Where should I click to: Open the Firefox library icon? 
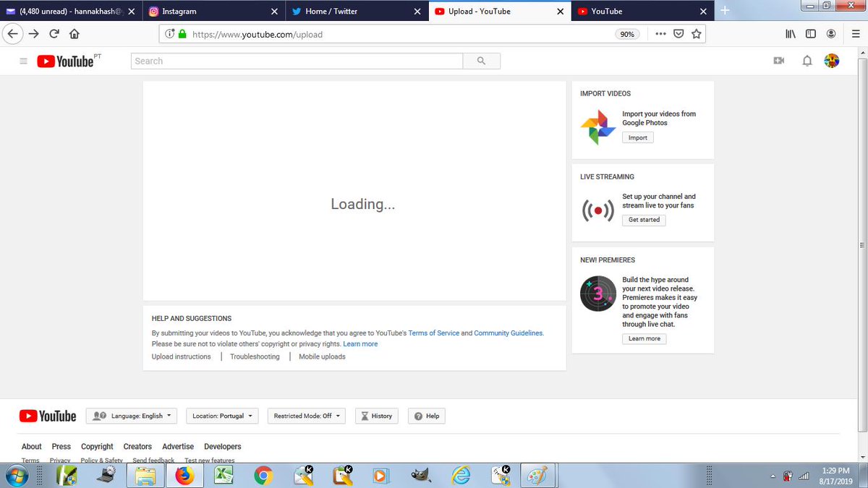click(790, 34)
